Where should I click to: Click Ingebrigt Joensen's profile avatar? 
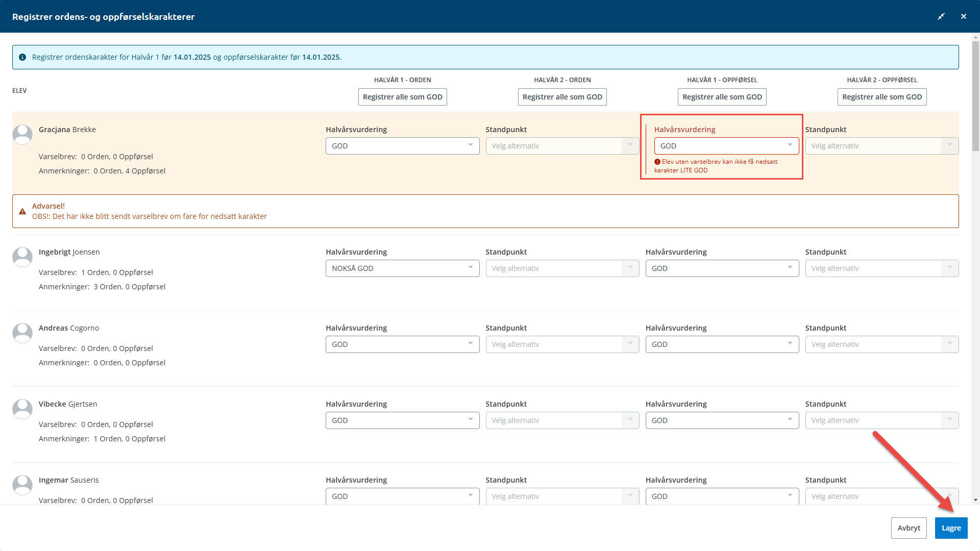[22, 257]
